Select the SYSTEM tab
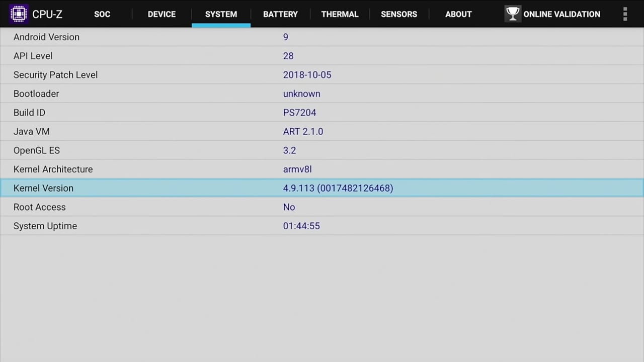644x362 pixels. point(221,14)
